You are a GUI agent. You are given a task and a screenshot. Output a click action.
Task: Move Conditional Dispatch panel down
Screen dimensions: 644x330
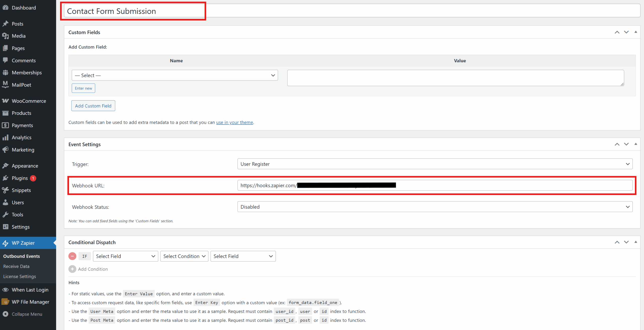[626, 242]
